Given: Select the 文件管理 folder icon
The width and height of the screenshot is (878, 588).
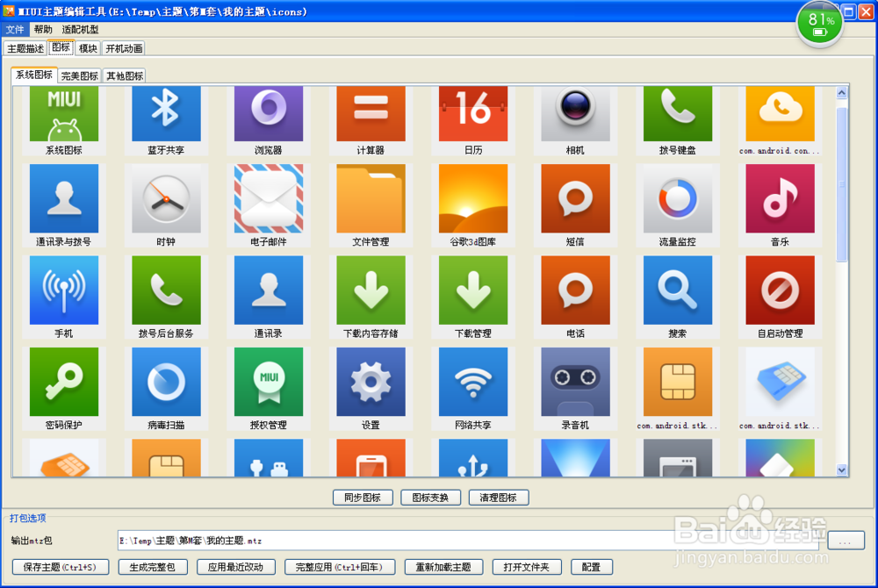Looking at the screenshot, I should tap(371, 198).
